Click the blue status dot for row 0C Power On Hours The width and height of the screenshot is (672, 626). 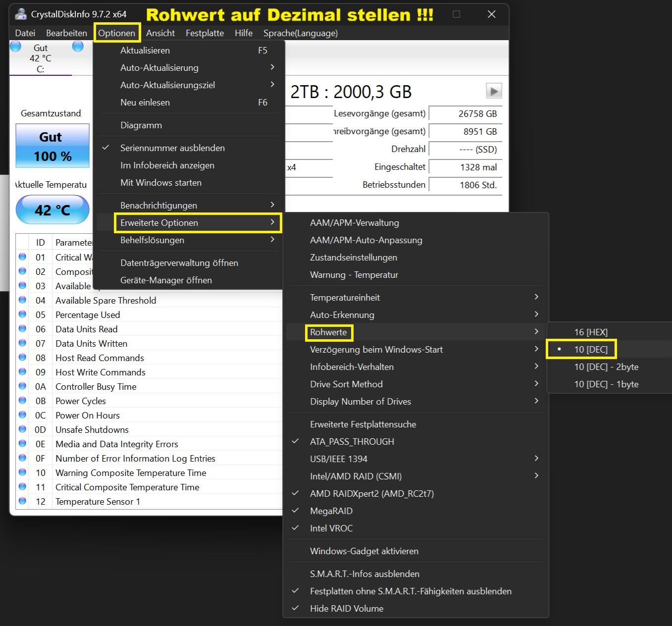[22, 415]
